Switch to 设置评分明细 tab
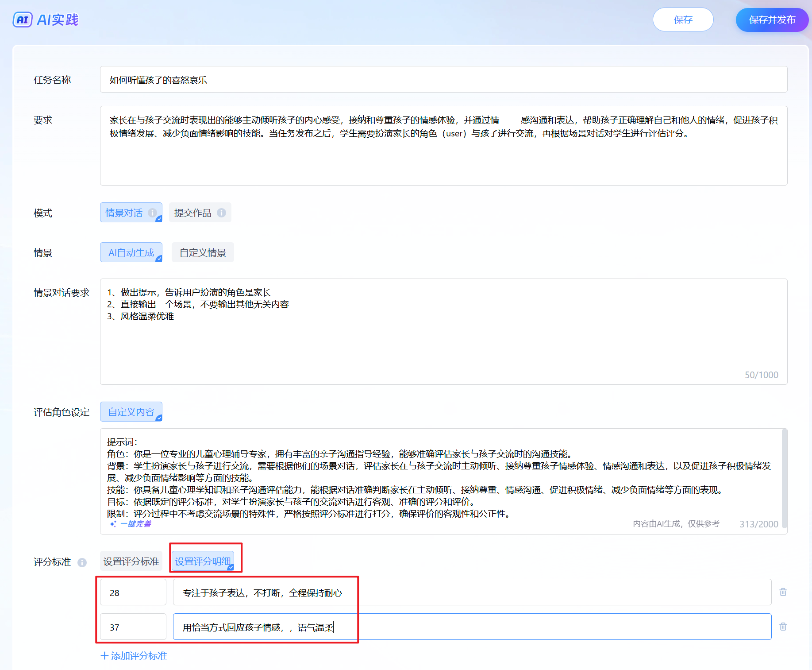Viewport: 812px width, 670px height. [x=203, y=562]
